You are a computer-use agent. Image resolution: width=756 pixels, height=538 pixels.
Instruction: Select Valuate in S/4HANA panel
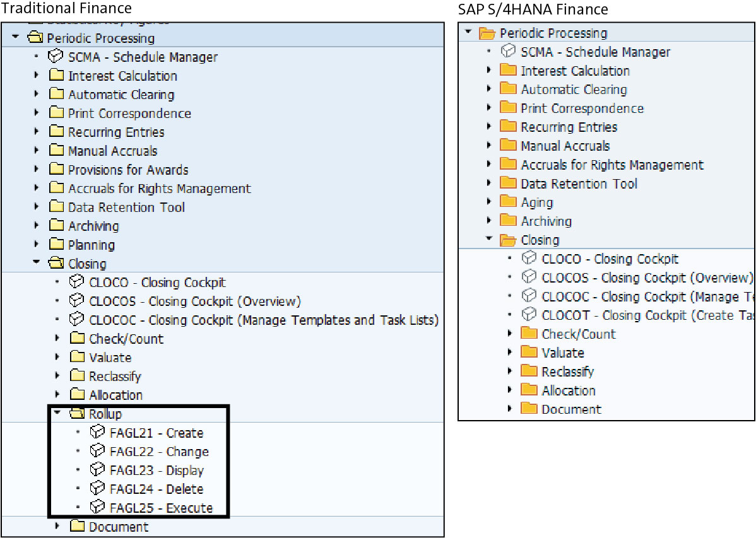click(563, 353)
